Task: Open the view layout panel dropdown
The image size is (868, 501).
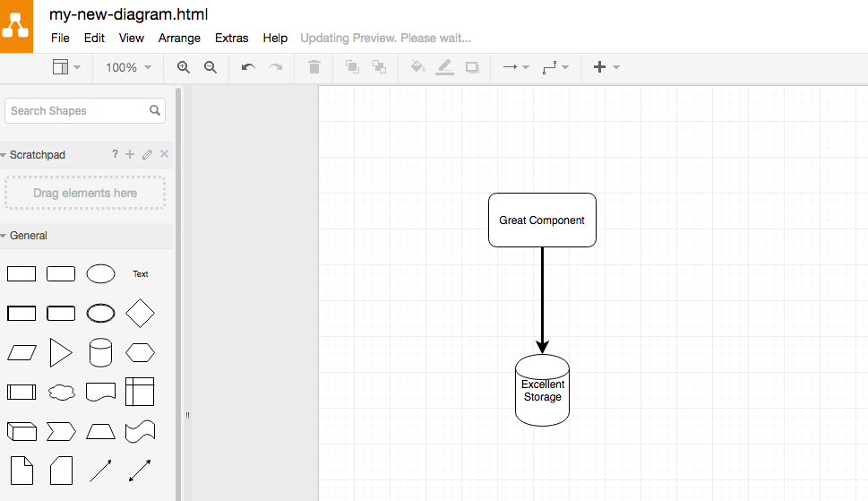Action: 66,67
